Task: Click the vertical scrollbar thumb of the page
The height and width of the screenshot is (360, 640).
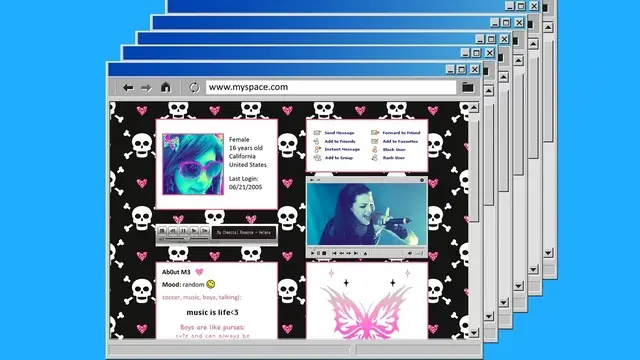Action: point(473,171)
